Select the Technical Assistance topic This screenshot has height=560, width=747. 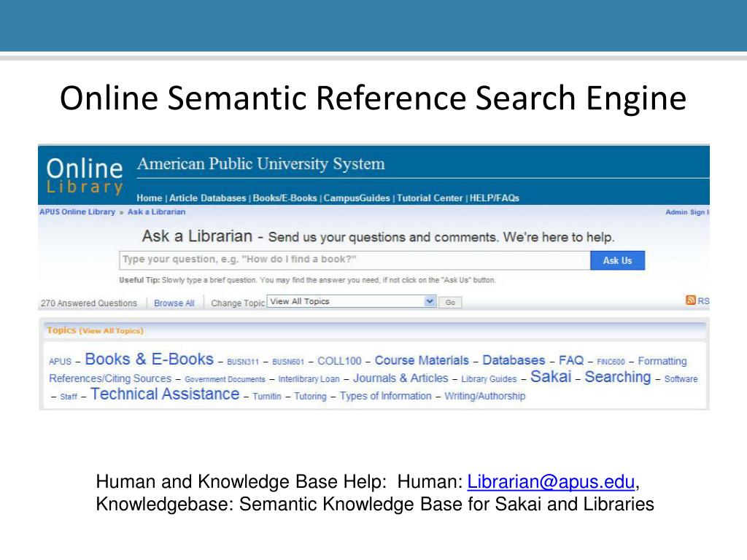point(165,394)
